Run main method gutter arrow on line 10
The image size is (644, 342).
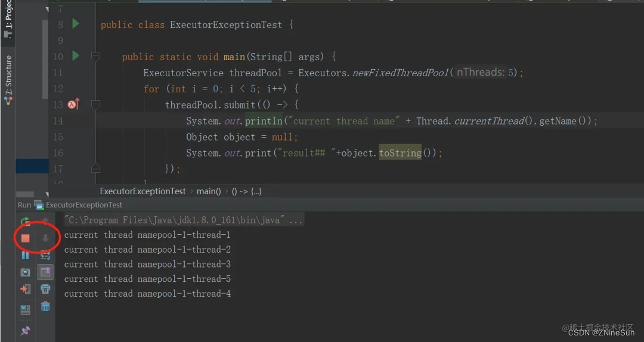[x=76, y=55]
